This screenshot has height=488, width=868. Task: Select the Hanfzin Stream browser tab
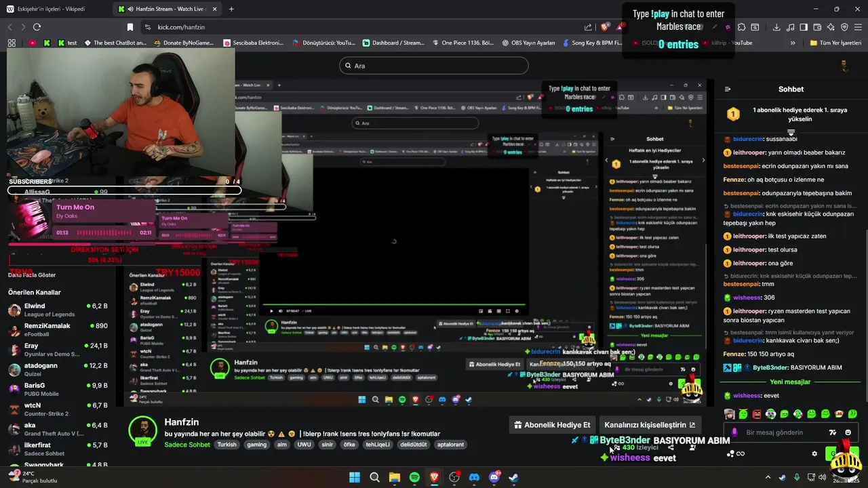166,9
